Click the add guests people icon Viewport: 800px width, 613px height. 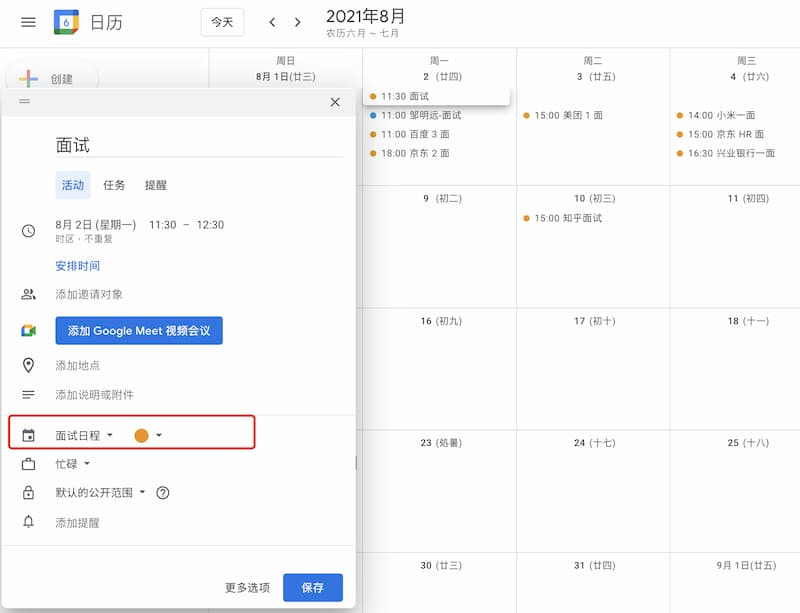29,294
